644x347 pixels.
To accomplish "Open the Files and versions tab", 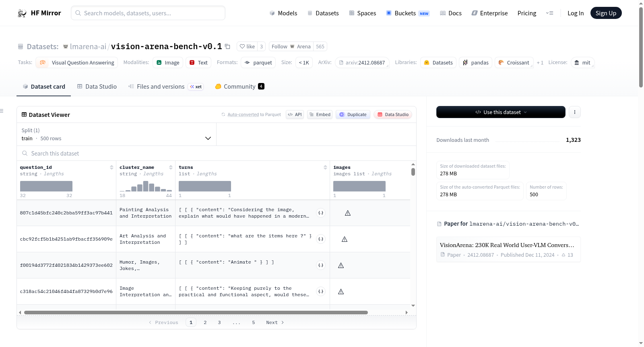I will pyautogui.click(x=166, y=86).
